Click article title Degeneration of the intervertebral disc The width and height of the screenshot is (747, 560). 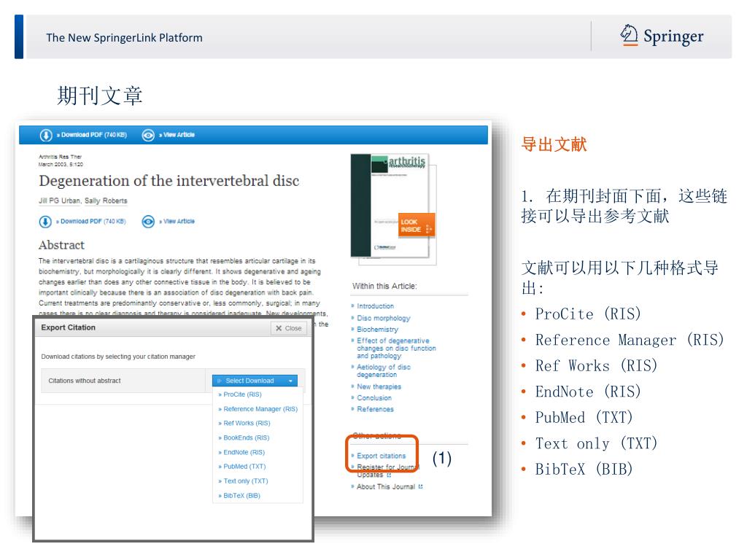tap(169, 182)
